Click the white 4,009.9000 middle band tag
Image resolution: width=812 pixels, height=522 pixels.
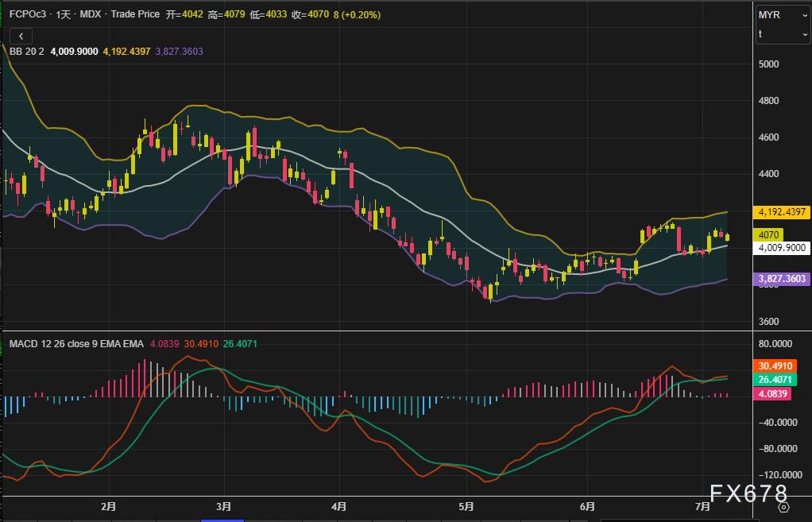pyautogui.click(x=781, y=248)
